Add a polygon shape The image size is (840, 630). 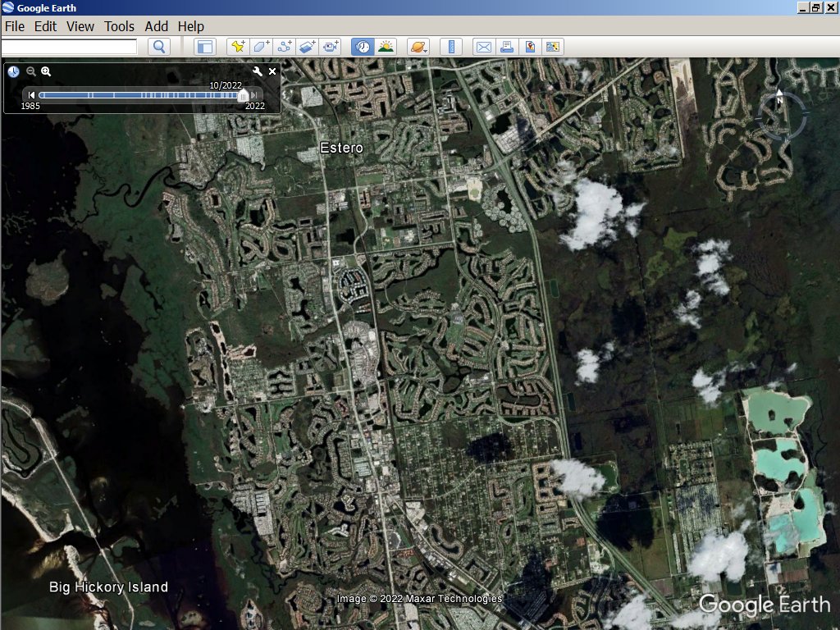point(261,47)
